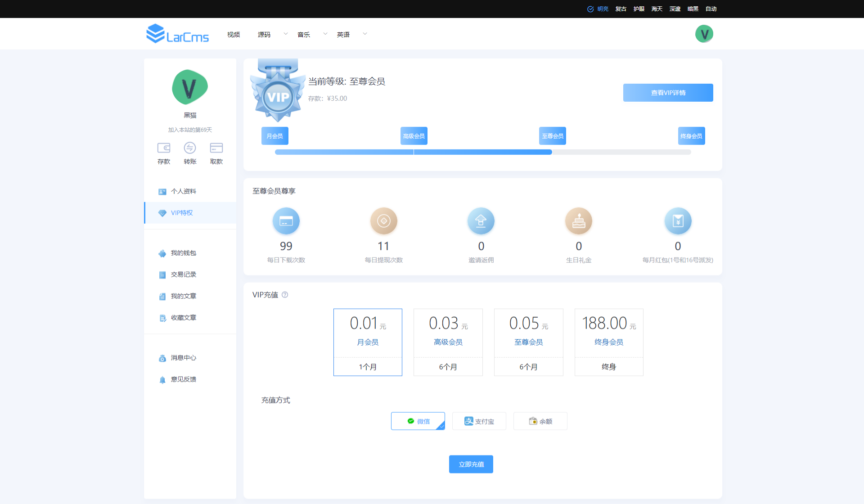Image resolution: width=864 pixels, height=504 pixels.
Task: Open 我的钱包 wallet section
Action: (183, 253)
